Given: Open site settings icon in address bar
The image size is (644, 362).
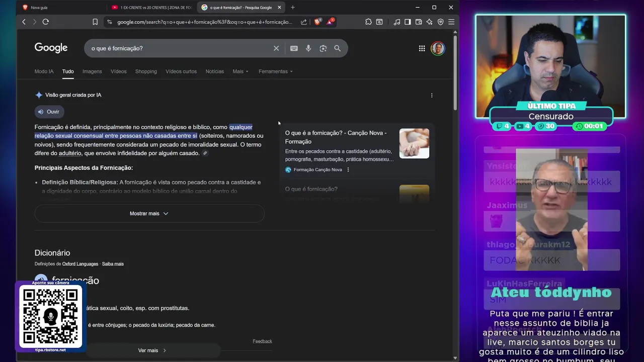Looking at the screenshot, I should (110, 22).
